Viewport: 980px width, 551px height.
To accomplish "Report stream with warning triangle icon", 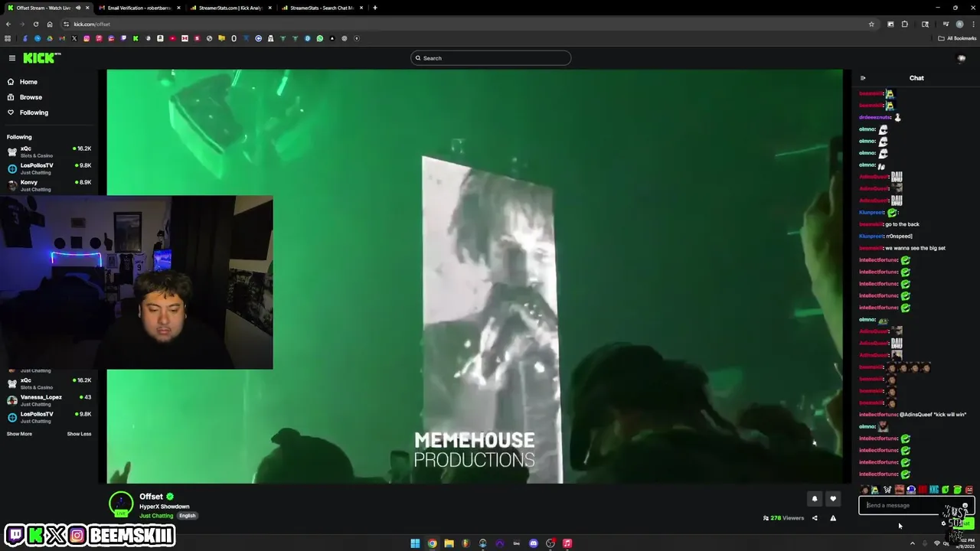I will [x=833, y=518].
